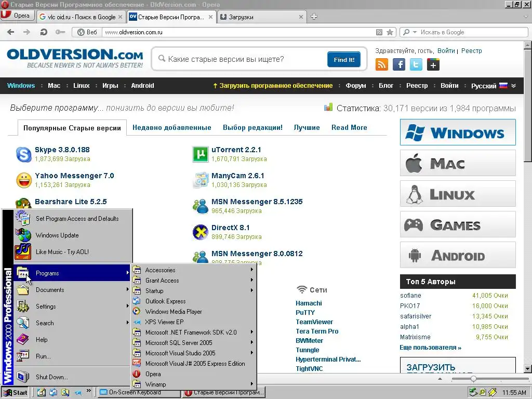The height and width of the screenshot is (399, 532).
Task: Go back with the browser back arrow
Action: (10, 32)
